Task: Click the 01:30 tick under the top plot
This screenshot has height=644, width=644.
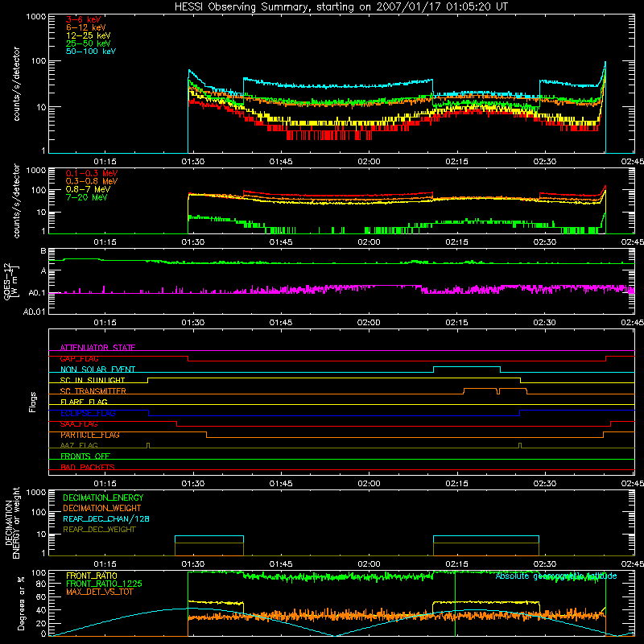Action: tap(193, 162)
